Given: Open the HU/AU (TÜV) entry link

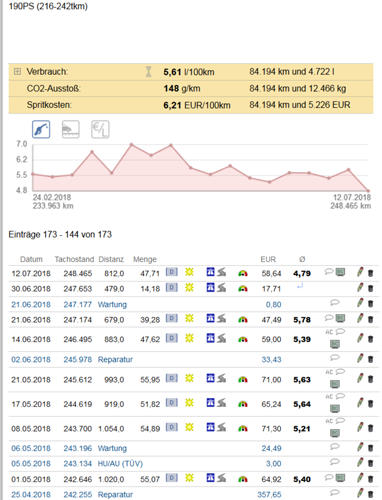Looking at the screenshot, I should click(x=120, y=464).
